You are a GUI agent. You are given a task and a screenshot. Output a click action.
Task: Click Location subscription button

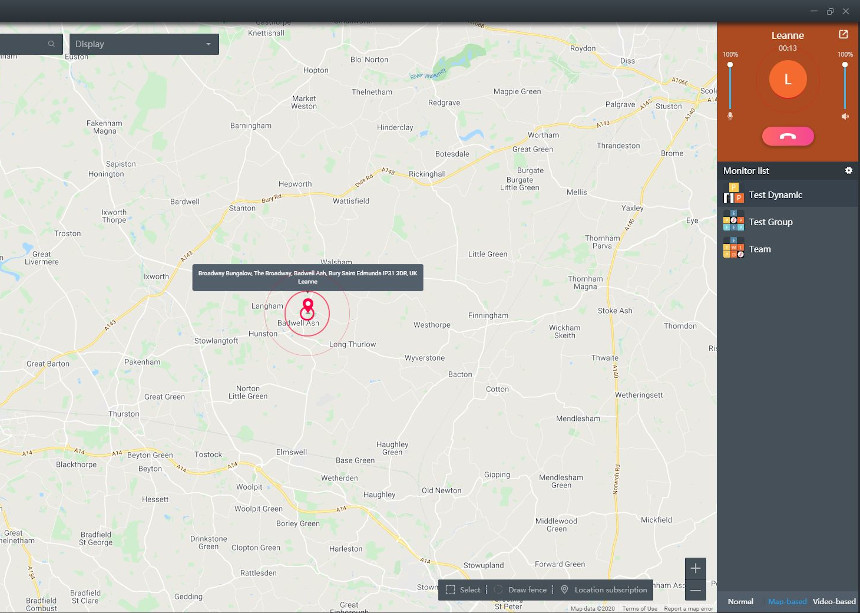pyautogui.click(x=603, y=590)
